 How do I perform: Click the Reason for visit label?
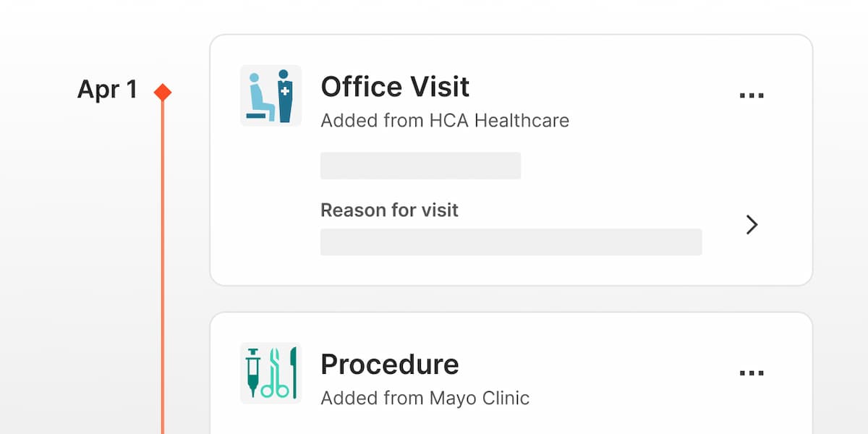coord(389,210)
